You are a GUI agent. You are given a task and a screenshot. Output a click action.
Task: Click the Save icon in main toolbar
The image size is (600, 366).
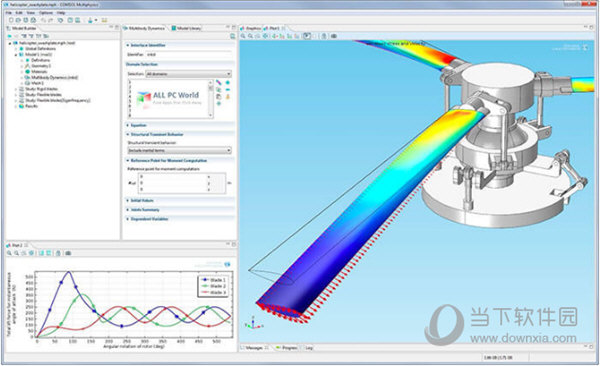[x=26, y=20]
